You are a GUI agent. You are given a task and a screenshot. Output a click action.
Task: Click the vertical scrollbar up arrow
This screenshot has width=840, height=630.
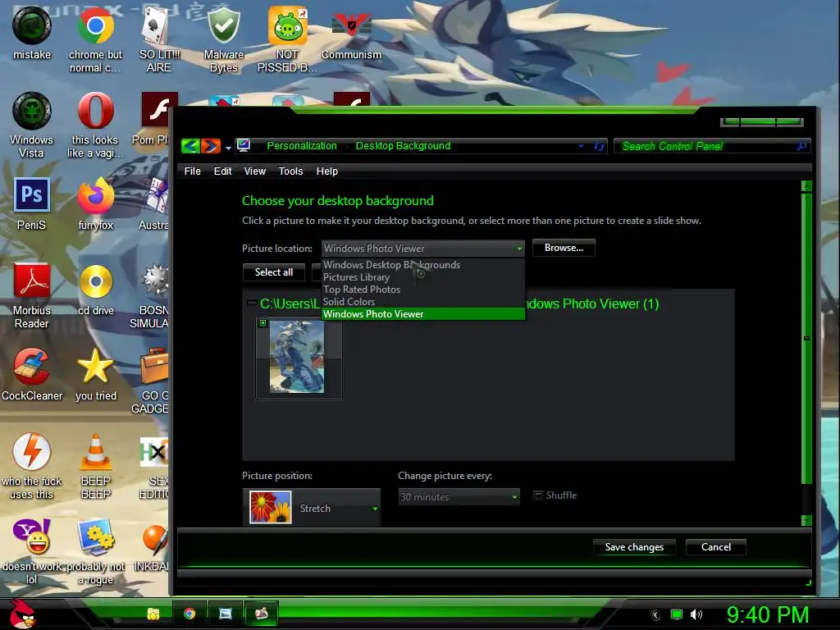click(806, 186)
